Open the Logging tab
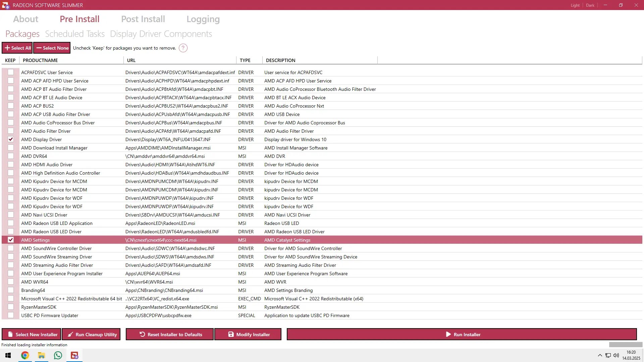This screenshot has height=362, width=644. tap(203, 19)
